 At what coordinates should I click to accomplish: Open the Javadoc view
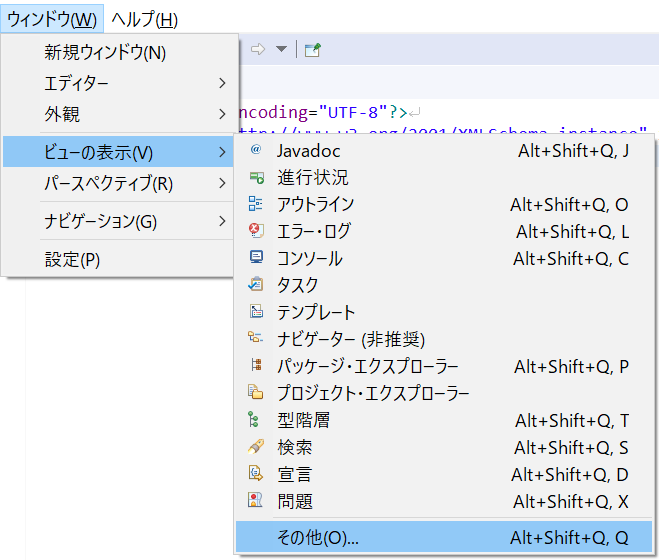pos(444,151)
